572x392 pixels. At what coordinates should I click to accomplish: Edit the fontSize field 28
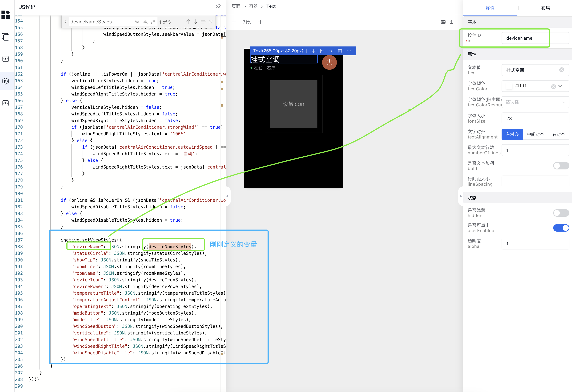(x=535, y=118)
